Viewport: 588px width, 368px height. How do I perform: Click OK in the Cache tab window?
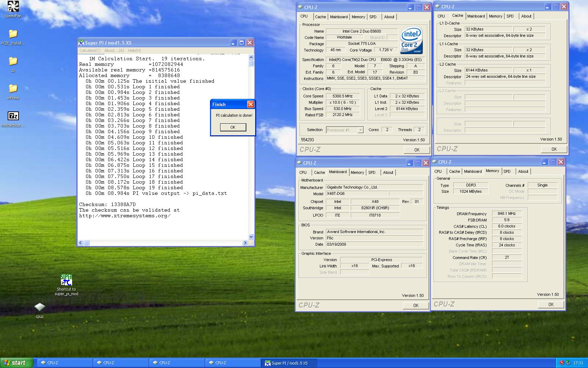point(554,149)
